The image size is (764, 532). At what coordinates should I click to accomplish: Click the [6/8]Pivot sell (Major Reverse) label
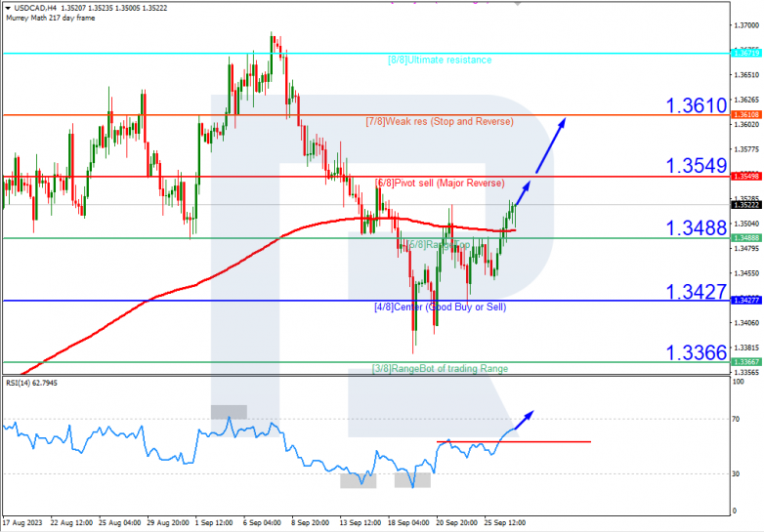click(440, 183)
